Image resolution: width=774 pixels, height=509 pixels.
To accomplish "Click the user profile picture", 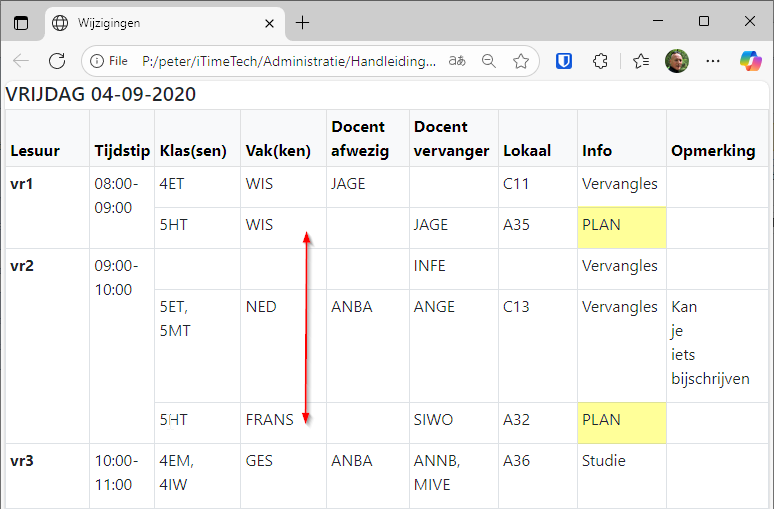I will coord(677,61).
